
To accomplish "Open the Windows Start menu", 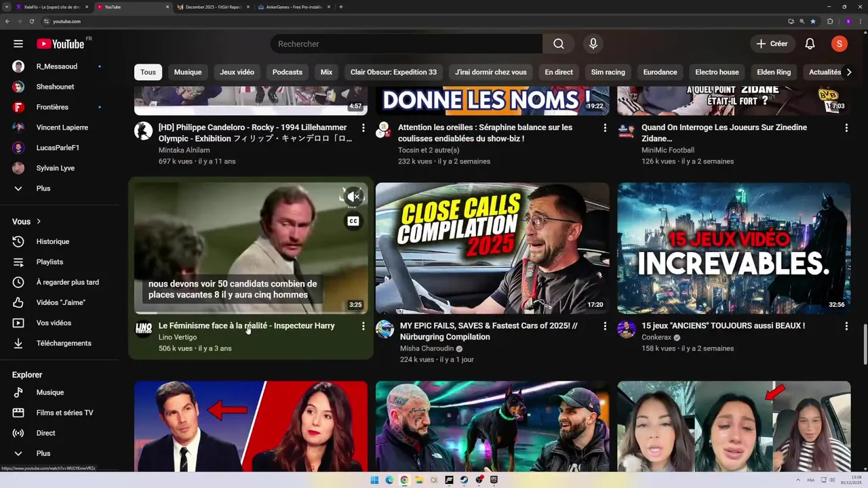I will [374, 480].
